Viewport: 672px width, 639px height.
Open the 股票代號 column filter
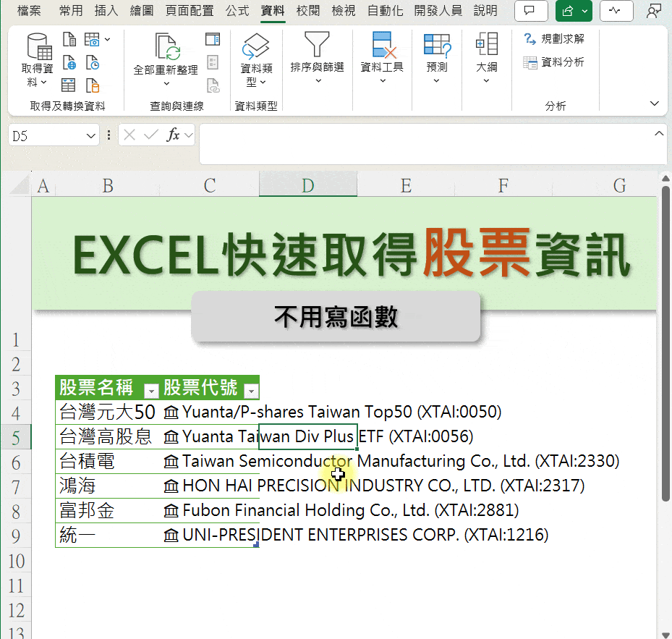251,391
